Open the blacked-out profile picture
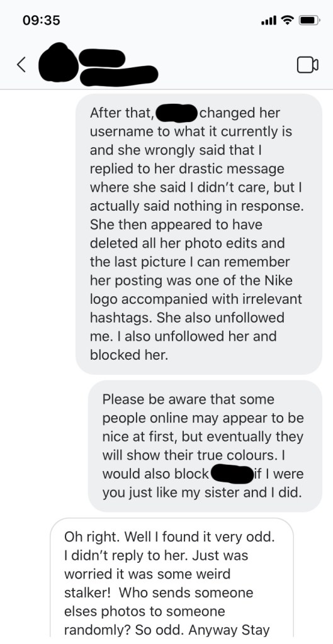Screen dimensions: 333x644 coord(57,62)
